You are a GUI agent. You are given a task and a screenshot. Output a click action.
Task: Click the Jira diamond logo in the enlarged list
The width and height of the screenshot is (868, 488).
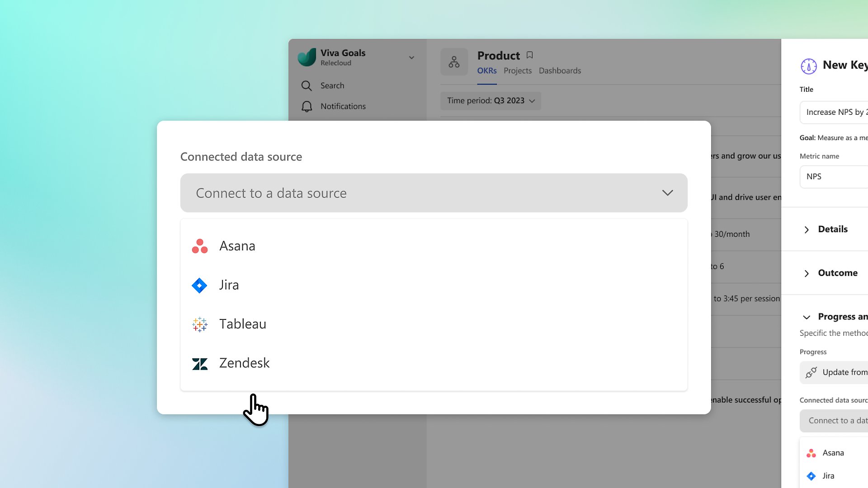coord(199,286)
